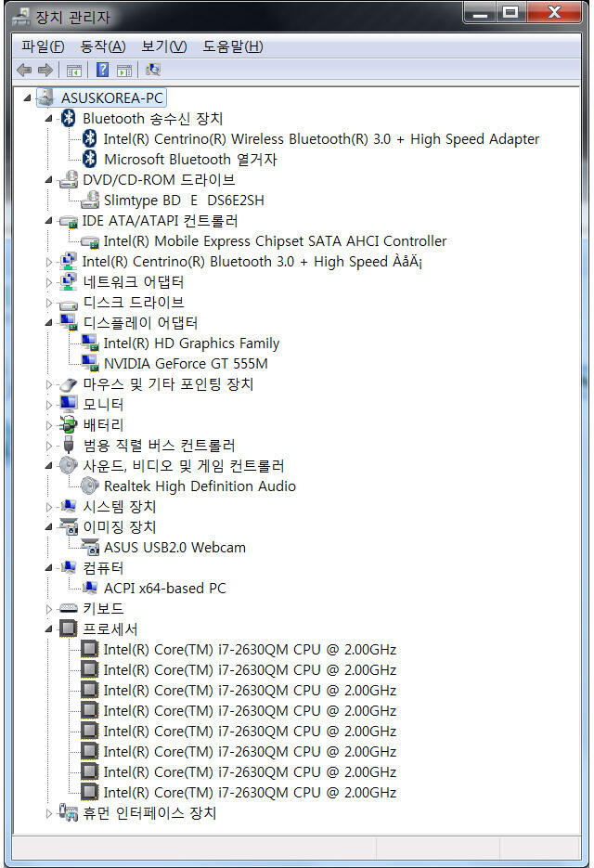Click the 이미징 장치 camera icon
594x868 pixels.
click(x=69, y=527)
